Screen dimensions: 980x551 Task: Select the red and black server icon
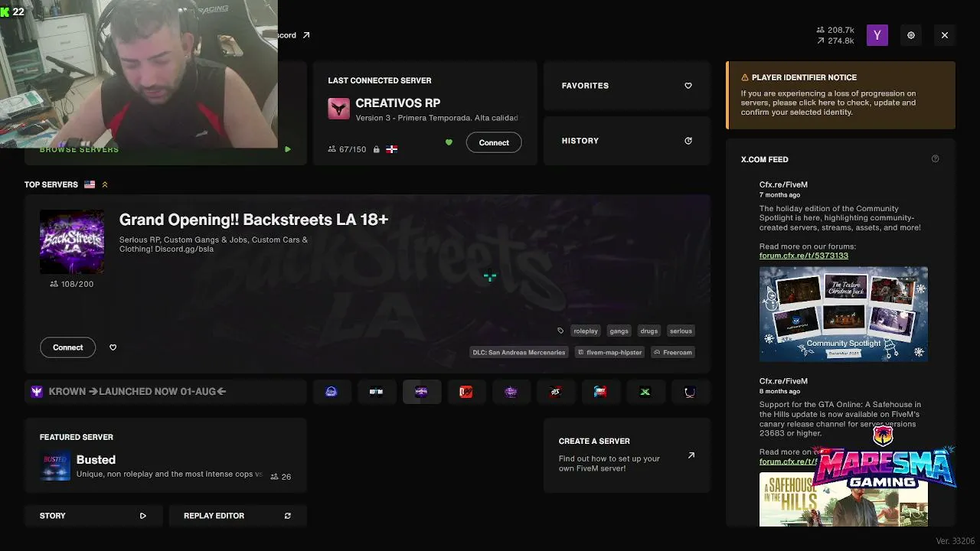556,392
